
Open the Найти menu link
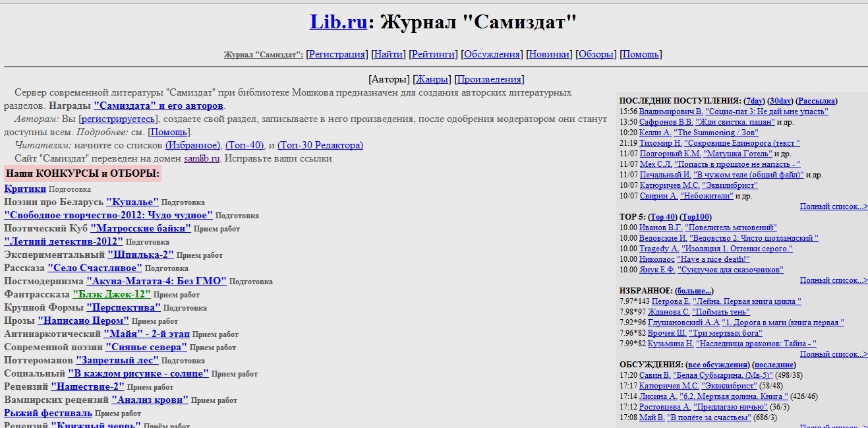pyautogui.click(x=388, y=55)
